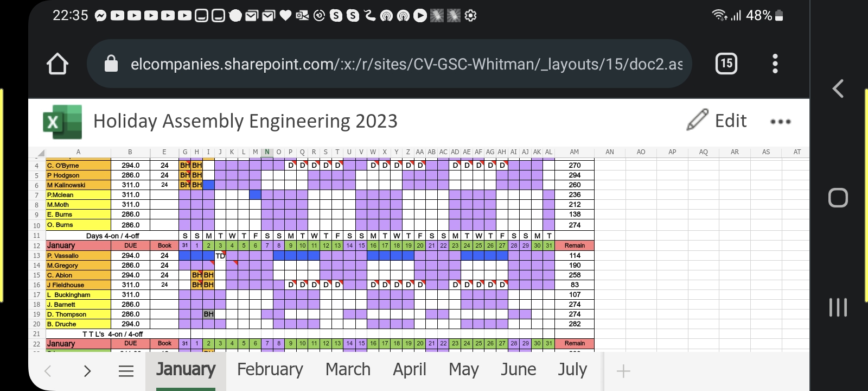This screenshot has height=391, width=868.
Task: Select the P. Vassallo name cell
Action: tap(78, 256)
